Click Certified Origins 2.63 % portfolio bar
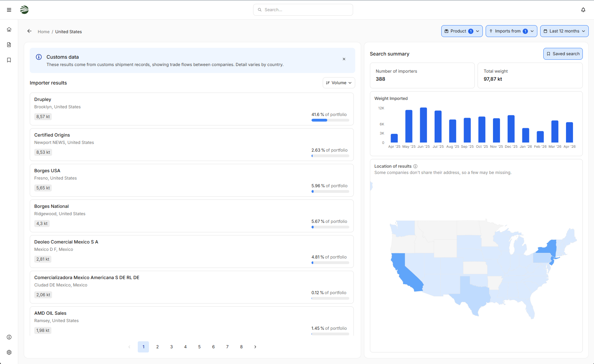The width and height of the screenshot is (594, 364). tap(330, 156)
